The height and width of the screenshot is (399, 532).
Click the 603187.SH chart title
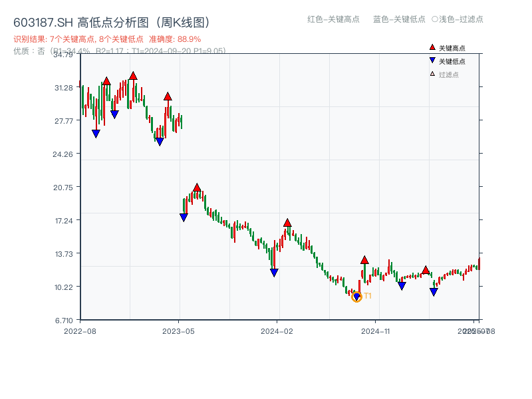click(x=112, y=22)
